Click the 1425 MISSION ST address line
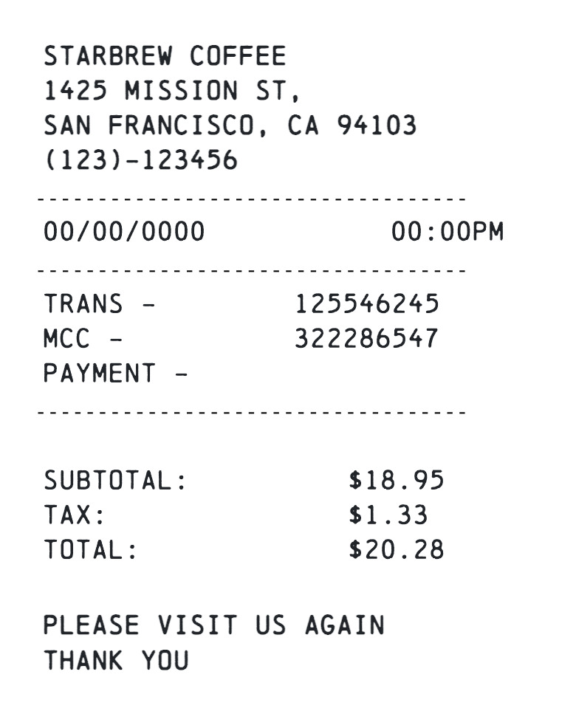 (x=172, y=92)
